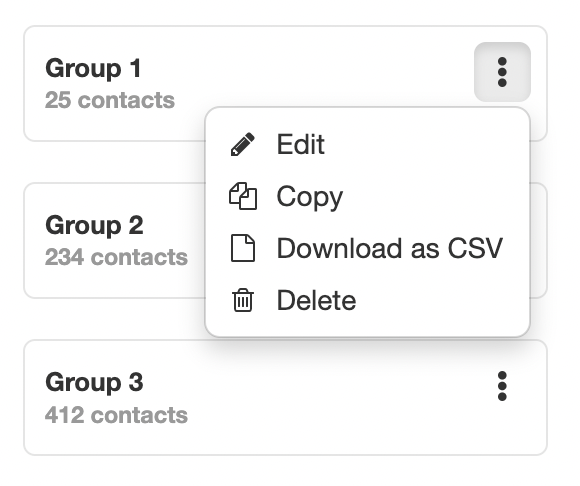The width and height of the screenshot is (580, 486).
Task: Click the 25 contacts count label
Action: click(x=110, y=100)
